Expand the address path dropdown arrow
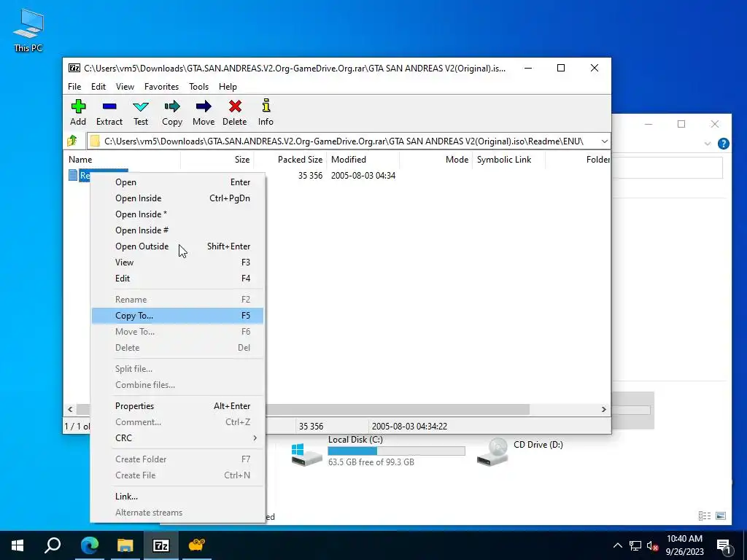The image size is (747, 560). tap(604, 141)
